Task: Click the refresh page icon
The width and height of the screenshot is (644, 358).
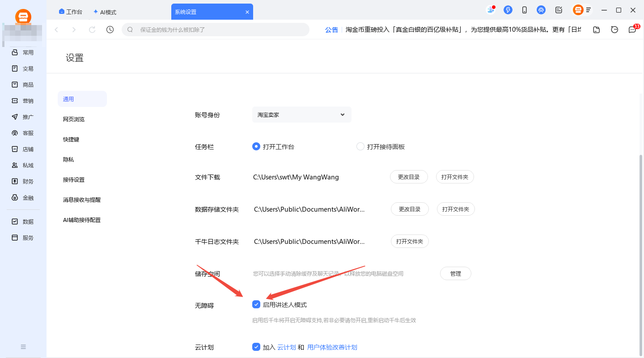Action: 92,30
